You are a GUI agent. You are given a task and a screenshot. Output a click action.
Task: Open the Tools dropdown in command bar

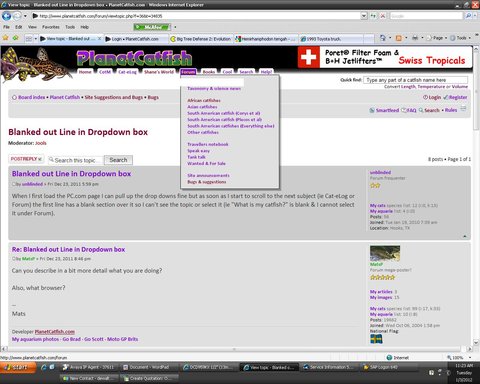click(x=461, y=38)
